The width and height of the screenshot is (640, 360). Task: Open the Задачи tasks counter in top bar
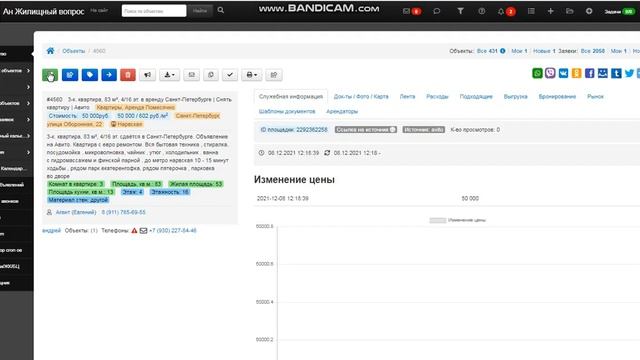click(620, 11)
